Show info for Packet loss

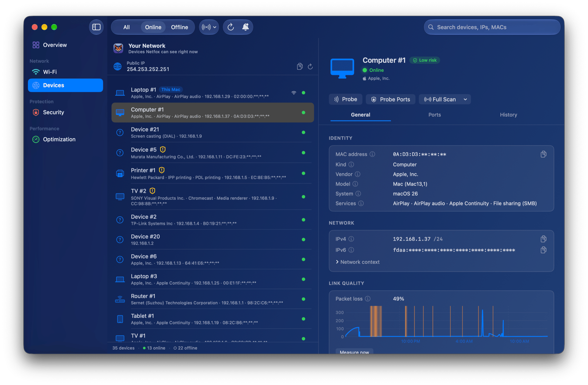point(368,299)
